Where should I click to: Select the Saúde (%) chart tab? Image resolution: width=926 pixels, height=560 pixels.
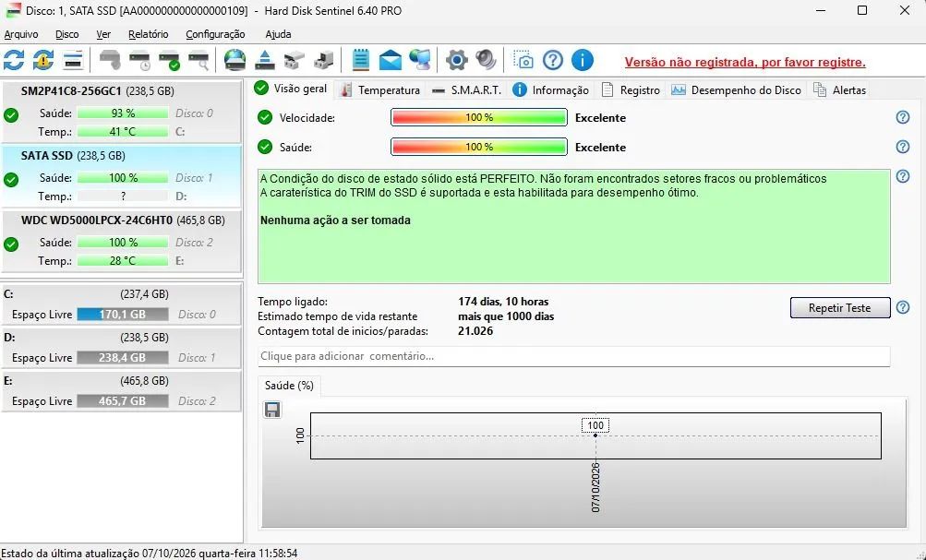tap(289, 386)
